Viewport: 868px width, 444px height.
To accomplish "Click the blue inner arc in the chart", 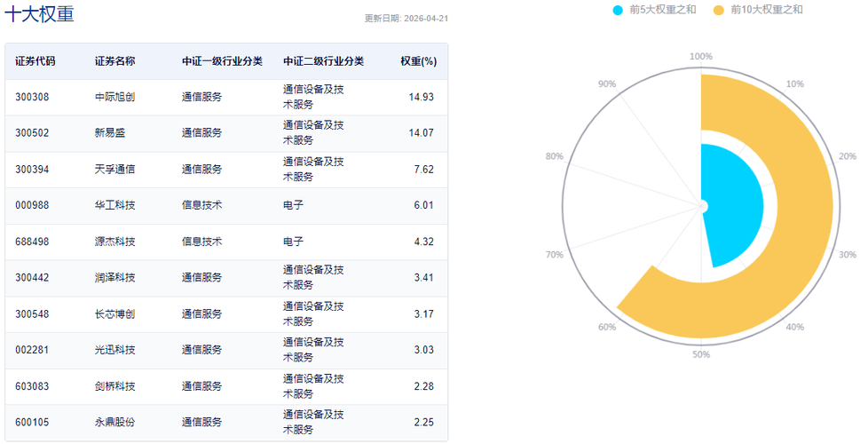I will click(x=734, y=204).
